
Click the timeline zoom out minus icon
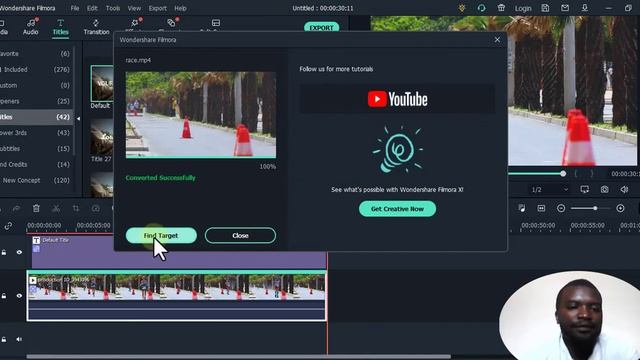click(x=561, y=208)
